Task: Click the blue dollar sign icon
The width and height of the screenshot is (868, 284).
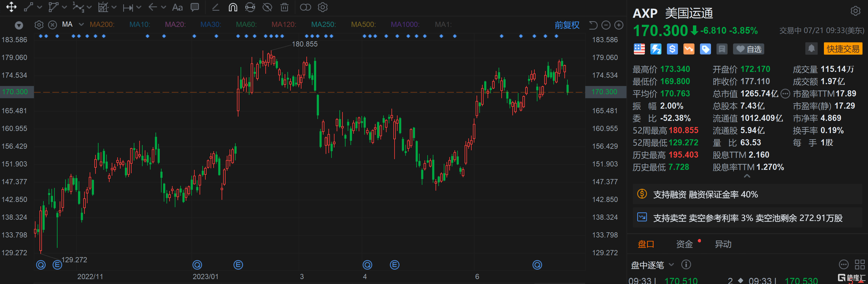Action: (x=672, y=49)
